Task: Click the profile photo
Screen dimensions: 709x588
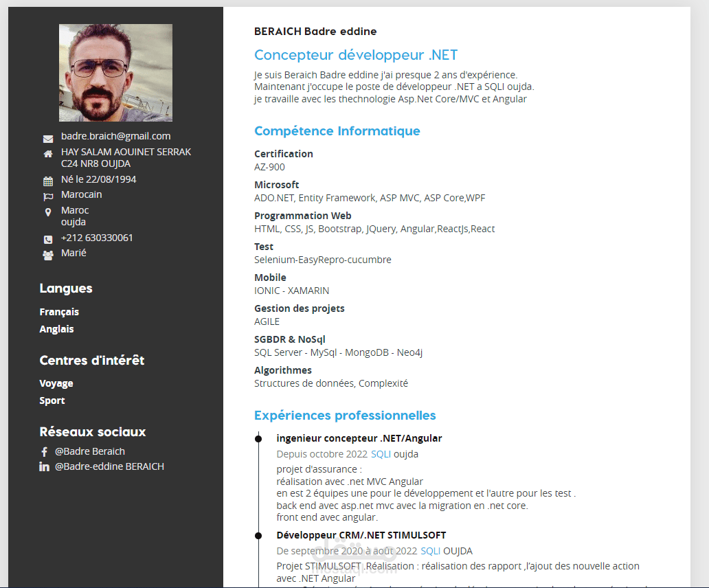Action: [x=115, y=73]
